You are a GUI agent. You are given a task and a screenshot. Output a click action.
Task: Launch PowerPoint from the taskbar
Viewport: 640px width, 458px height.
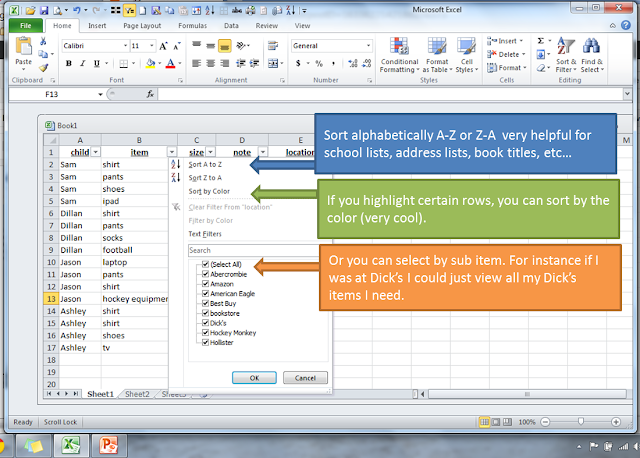click(x=109, y=445)
